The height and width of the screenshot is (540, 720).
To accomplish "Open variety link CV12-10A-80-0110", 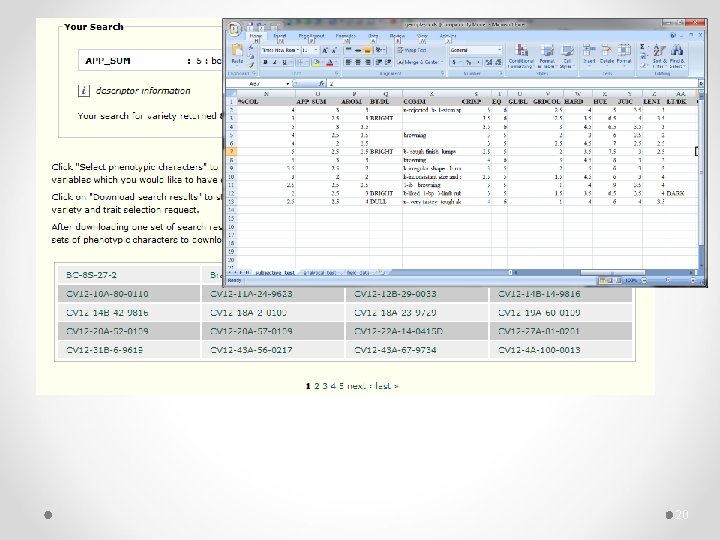I will 107,294.
